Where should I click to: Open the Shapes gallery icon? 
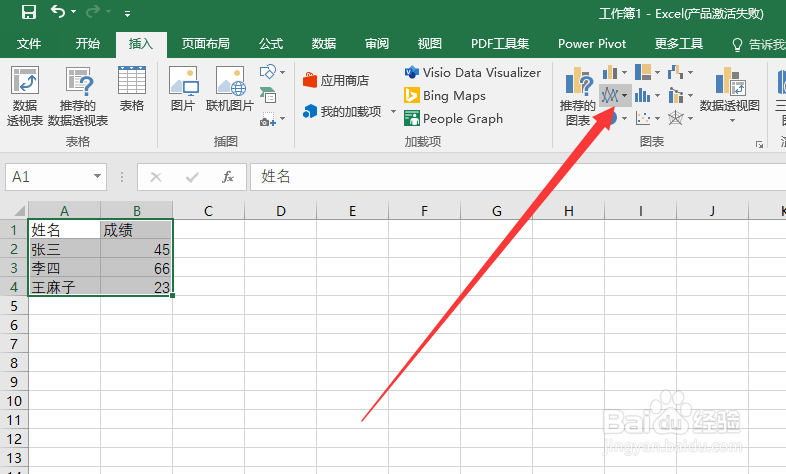tap(268, 72)
